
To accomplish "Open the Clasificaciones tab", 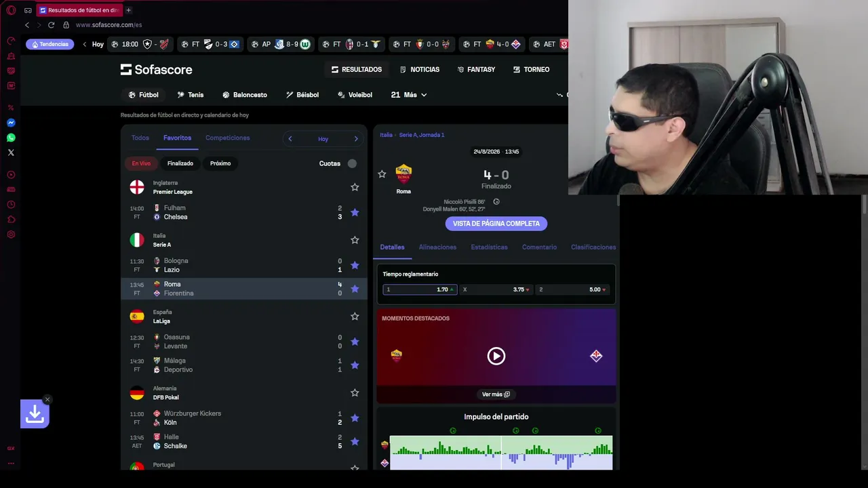I will [x=593, y=247].
